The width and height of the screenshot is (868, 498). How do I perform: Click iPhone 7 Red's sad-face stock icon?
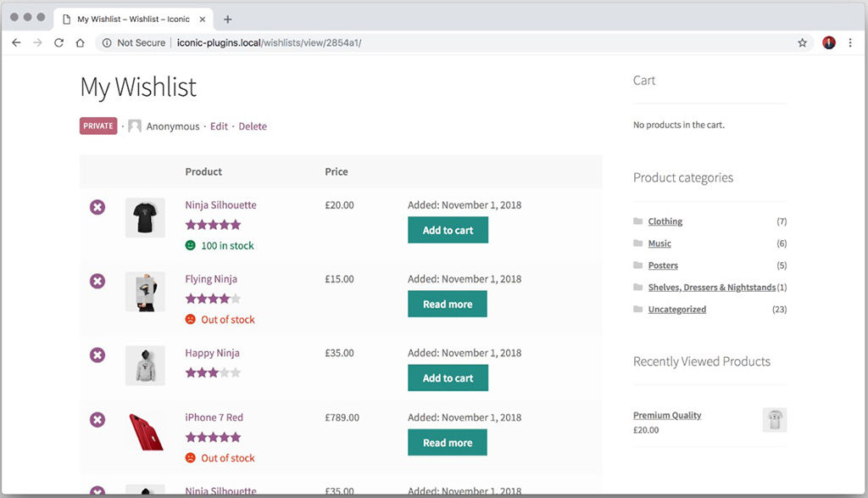tap(191, 458)
